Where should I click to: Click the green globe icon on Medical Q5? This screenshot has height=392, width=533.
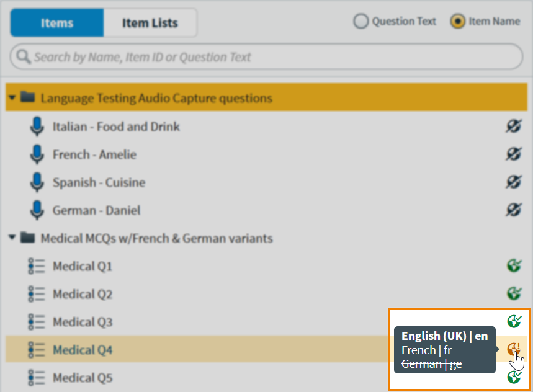click(514, 377)
